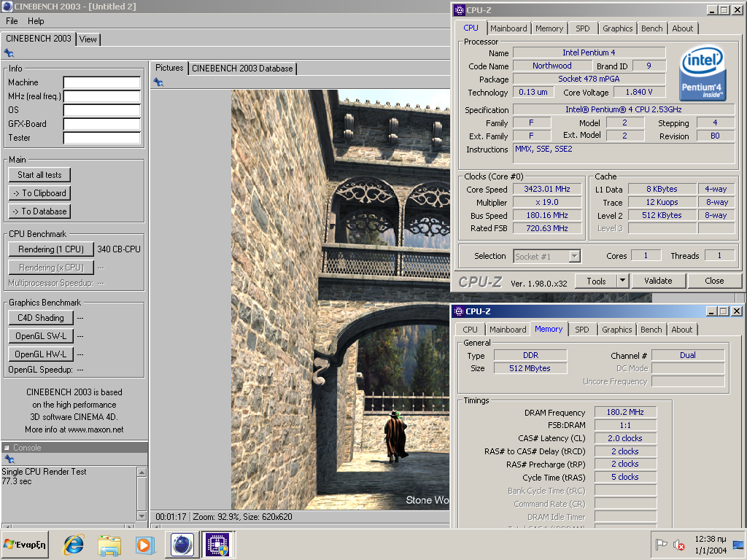This screenshot has height=560, width=747.
Task: Click console scrollbar up arrow
Action: (x=142, y=472)
